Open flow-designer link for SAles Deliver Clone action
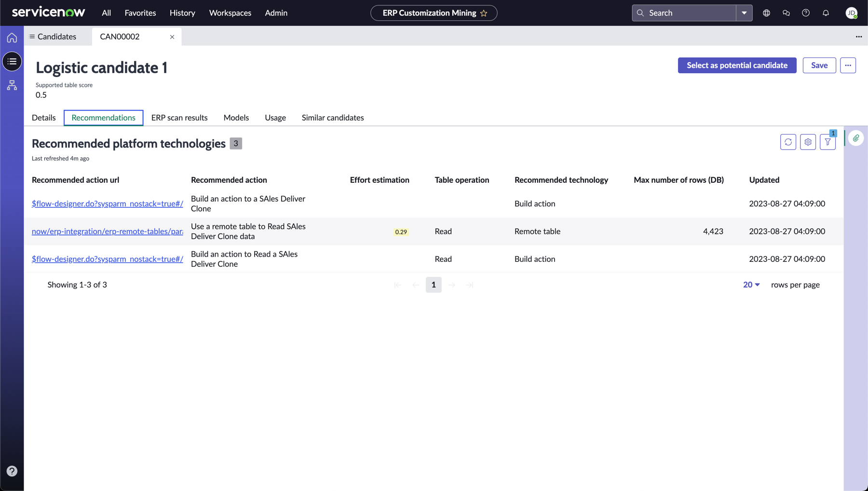Image resolution: width=868 pixels, height=491 pixels. (108, 204)
